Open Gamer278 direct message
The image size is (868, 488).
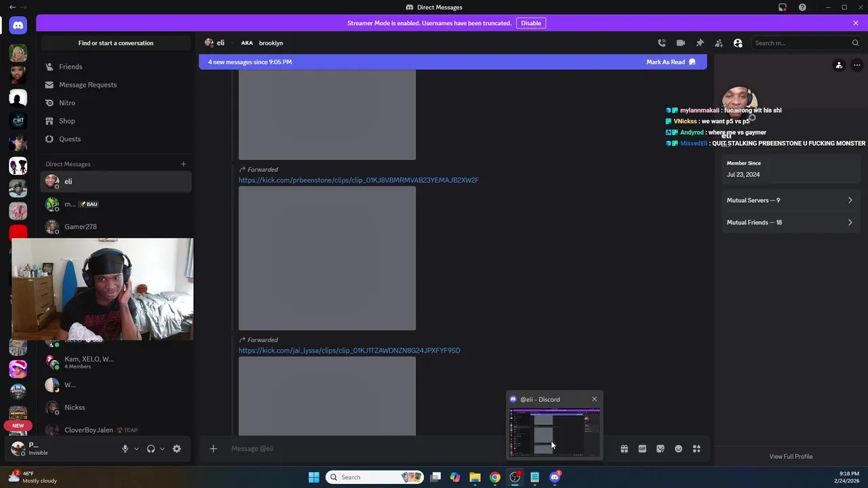116,226
